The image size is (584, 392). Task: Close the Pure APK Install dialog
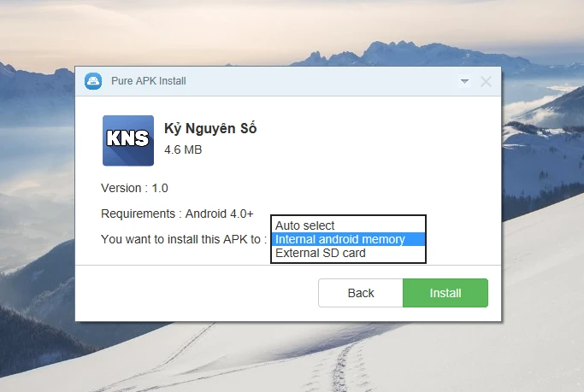[486, 81]
